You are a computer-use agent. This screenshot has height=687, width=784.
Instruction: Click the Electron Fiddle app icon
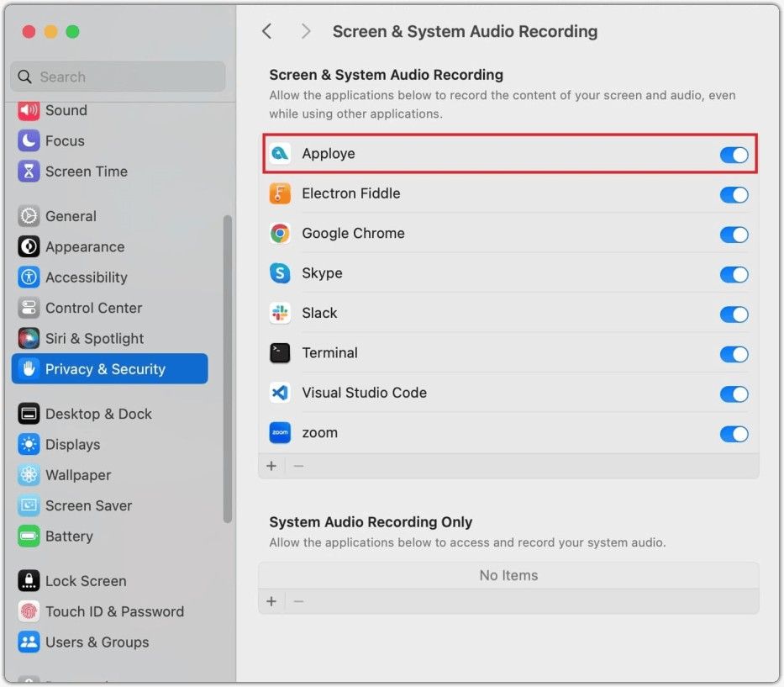point(280,193)
